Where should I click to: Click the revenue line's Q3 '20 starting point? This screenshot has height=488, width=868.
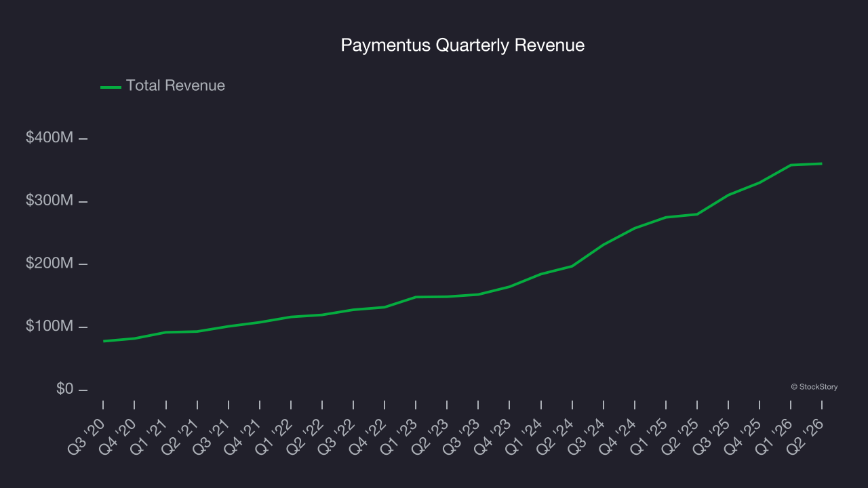[x=103, y=341]
